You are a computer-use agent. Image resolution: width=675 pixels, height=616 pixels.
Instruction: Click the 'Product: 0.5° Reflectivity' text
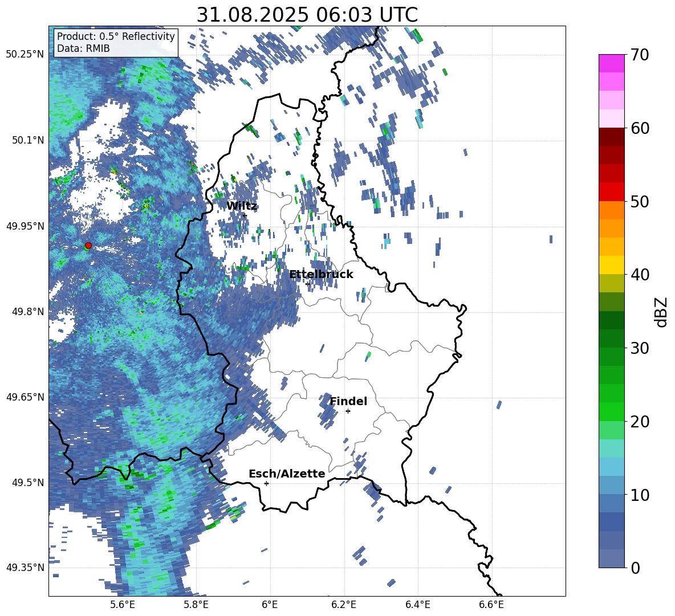tap(116, 36)
